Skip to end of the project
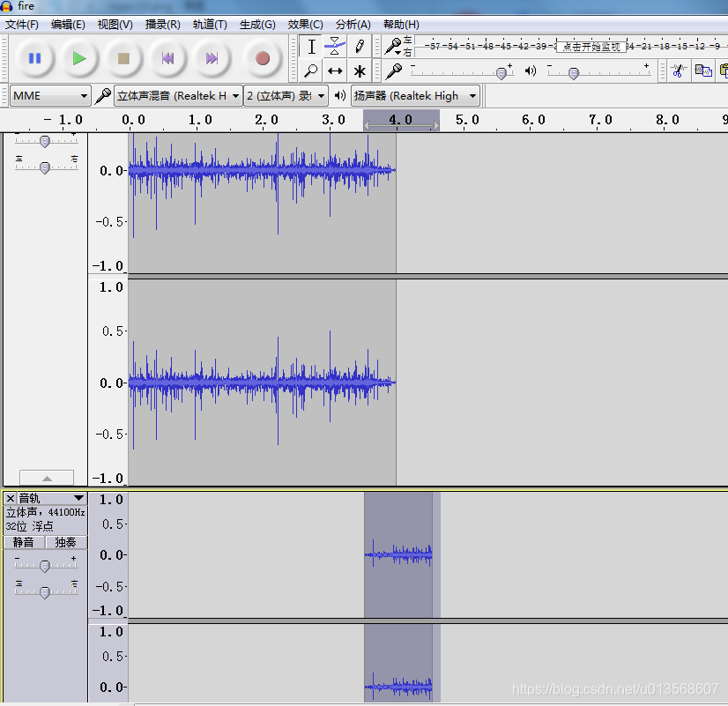This screenshot has height=706, width=728. click(x=212, y=58)
